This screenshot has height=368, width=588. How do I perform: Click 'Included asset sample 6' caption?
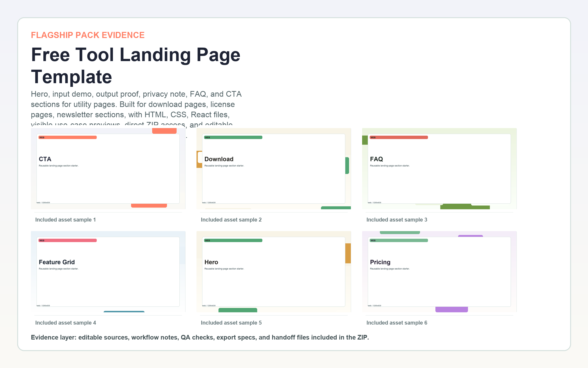[x=397, y=323]
